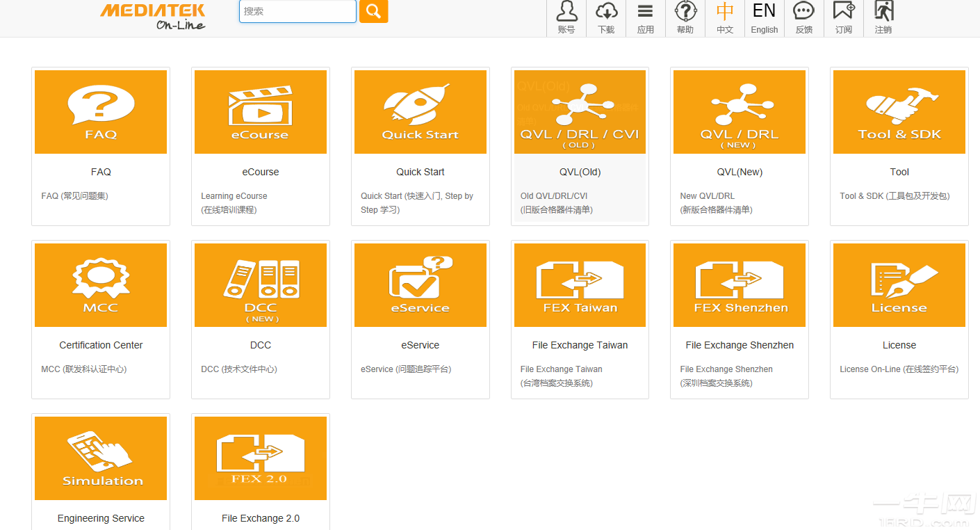Click the orange magnifier search button
The width and height of the screenshot is (980, 530).
373,11
